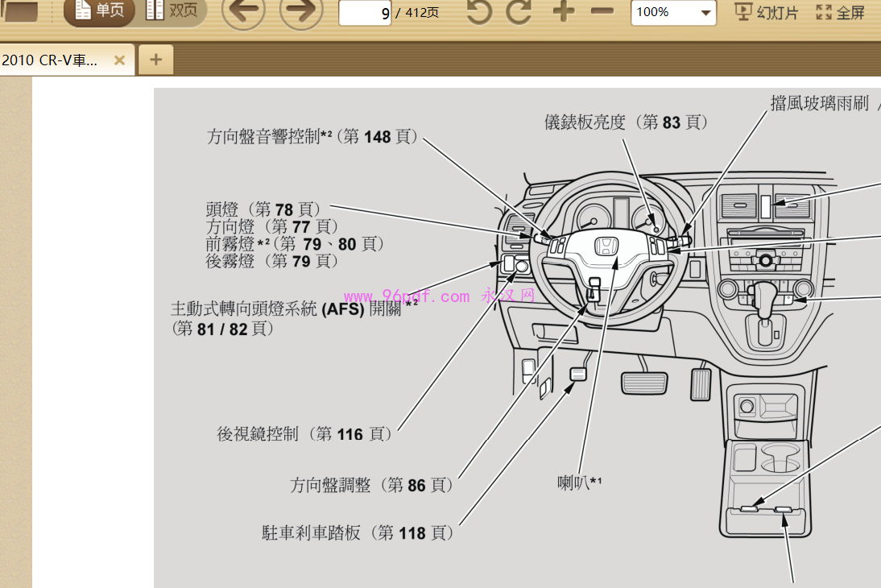Switch to double page view (双页)
Viewport: 881px width, 588px height.
(172, 11)
